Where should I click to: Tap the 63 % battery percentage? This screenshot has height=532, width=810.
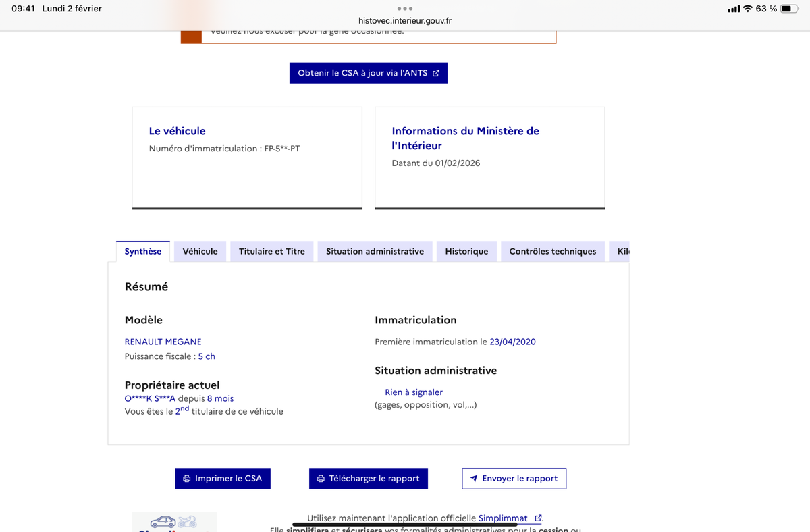[766, 9]
